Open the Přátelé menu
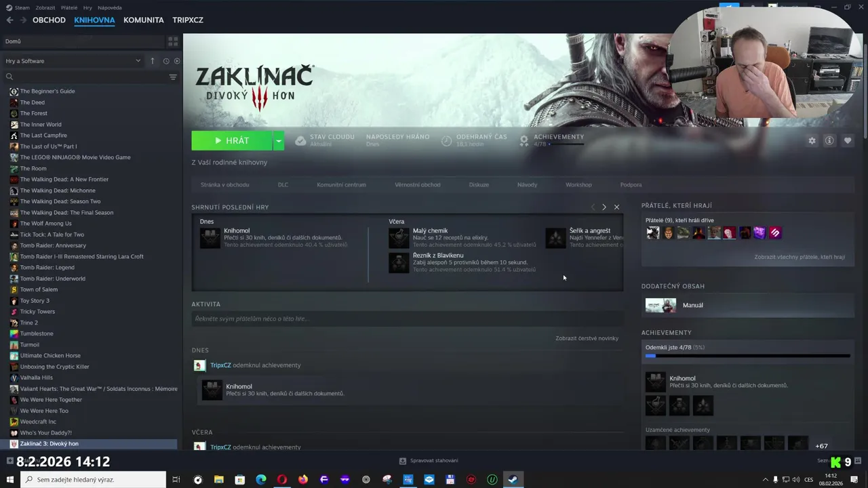The image size is (868, 488). pos(68,7)
